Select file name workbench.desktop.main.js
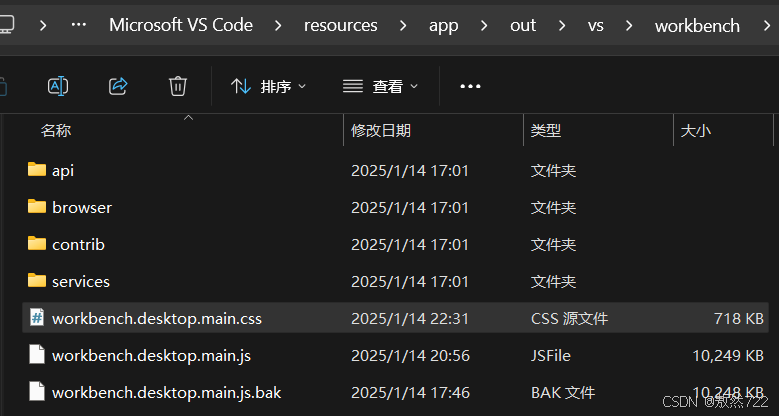Screen dimensions: 779x416 pyautogui.click(x=152, y=356)
